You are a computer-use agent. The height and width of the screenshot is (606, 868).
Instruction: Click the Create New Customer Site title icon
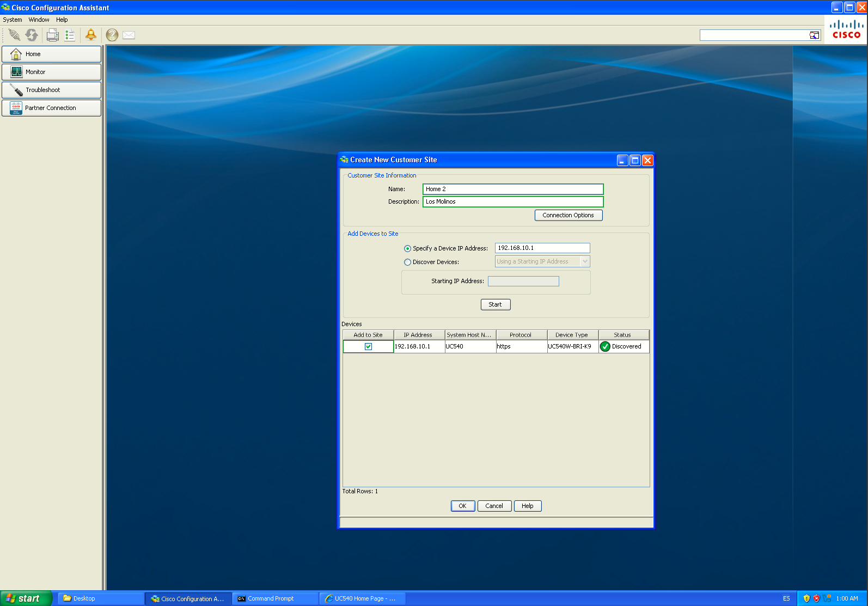click(344, 160)
